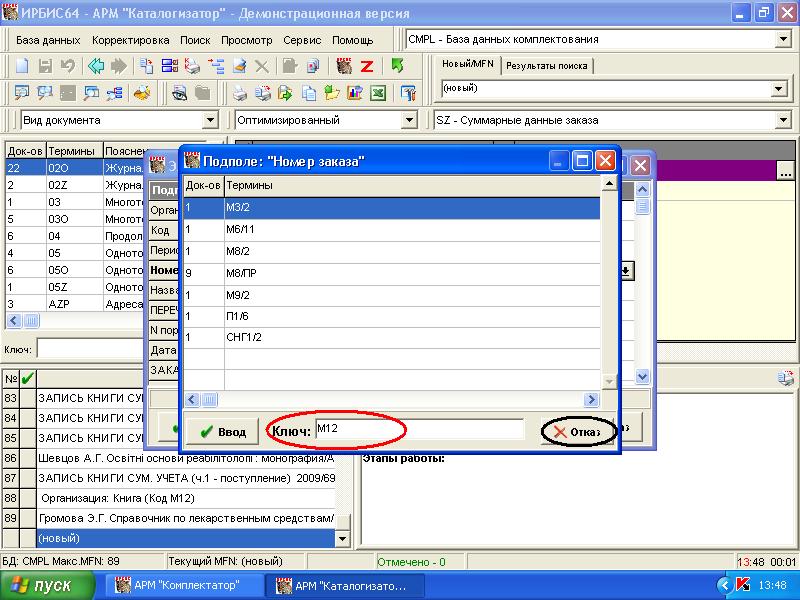800x600 pixels.
Task: Expand the 'Оптимизированный' format dropdown
Action: point(408,120)
